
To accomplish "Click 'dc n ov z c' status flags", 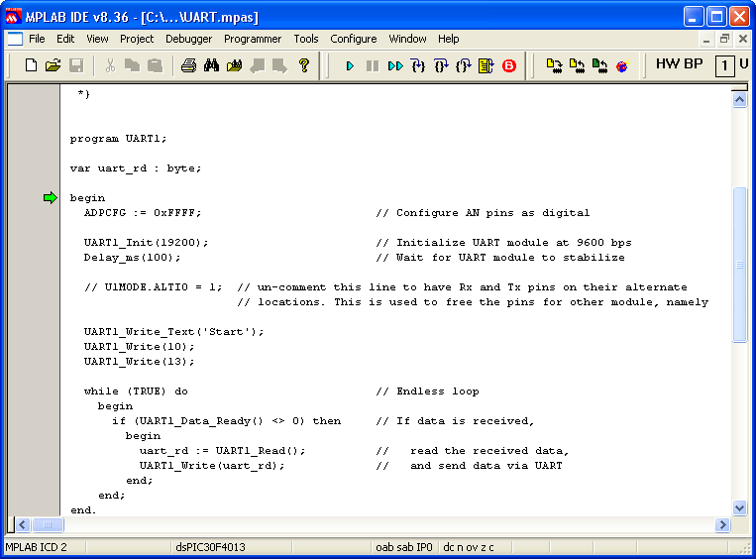I will click(x=468, y=547).
